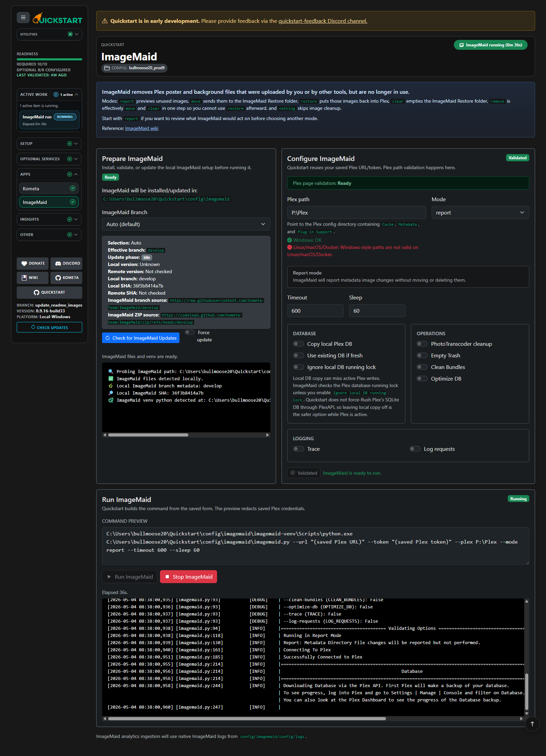Viewport: 546px width, 756px height.
Task: Click the Timeout input field
Action: [315, 311]
